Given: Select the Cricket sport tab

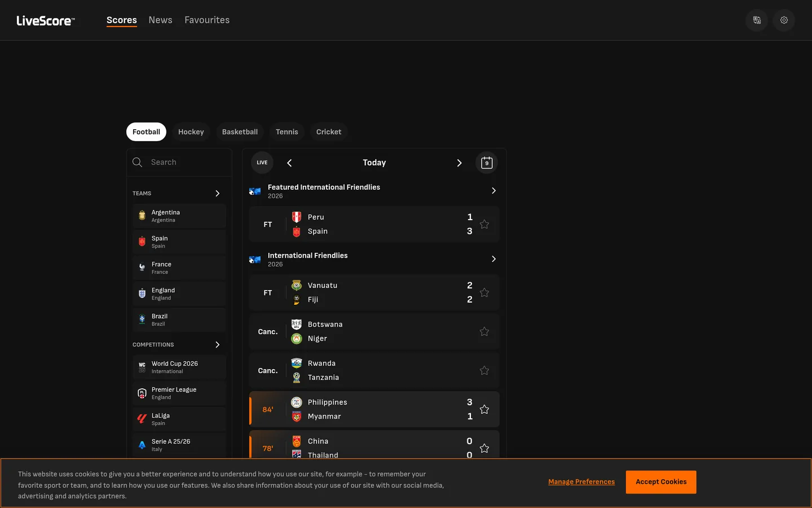Looking at the screenshot, I should (x=329, y=132).
